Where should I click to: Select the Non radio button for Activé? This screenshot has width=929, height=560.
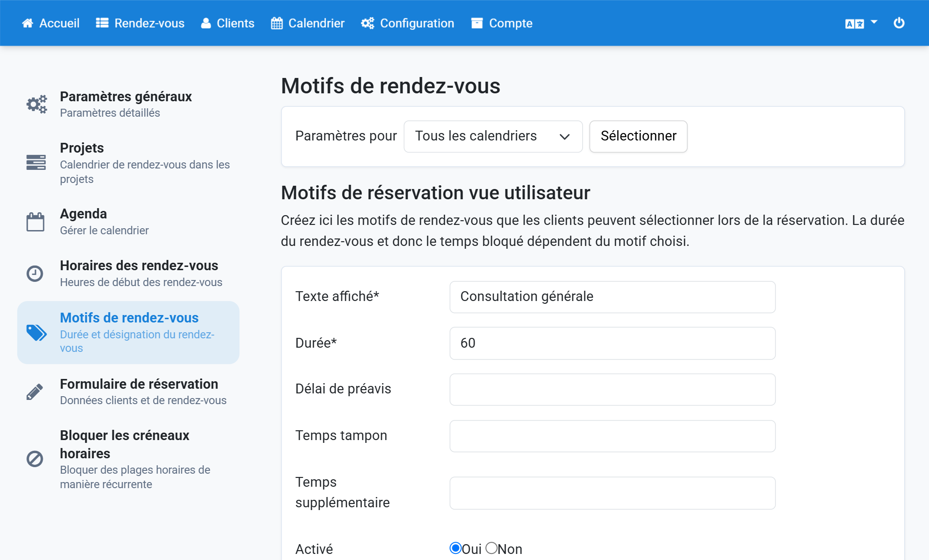click(x=491, y=548)
